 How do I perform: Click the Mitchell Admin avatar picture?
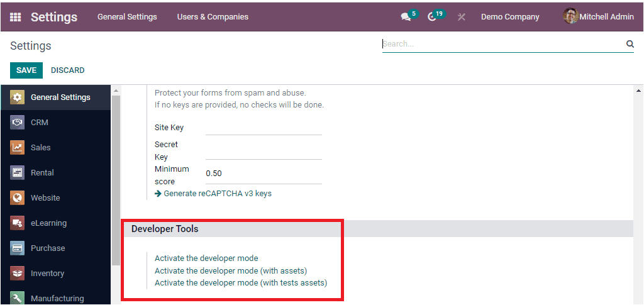point(570,16)
